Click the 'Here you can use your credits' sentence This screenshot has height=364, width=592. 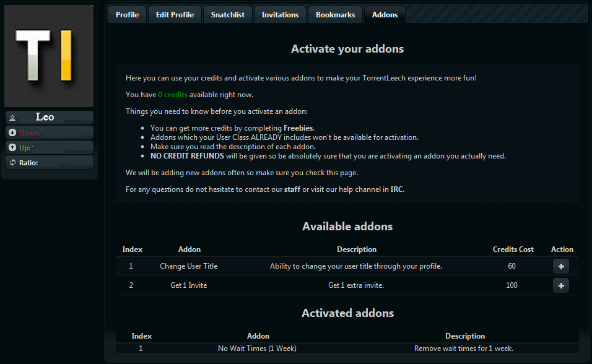pos(301,78)
